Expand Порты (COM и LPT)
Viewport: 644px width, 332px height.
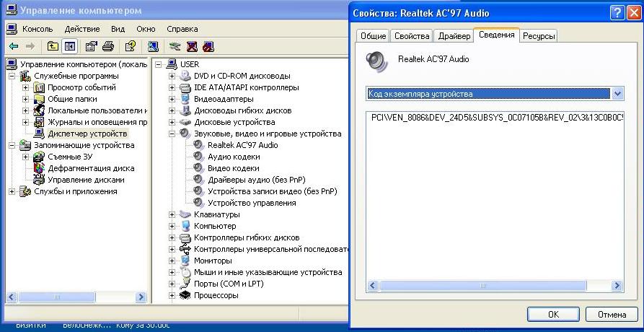(172, 284)
